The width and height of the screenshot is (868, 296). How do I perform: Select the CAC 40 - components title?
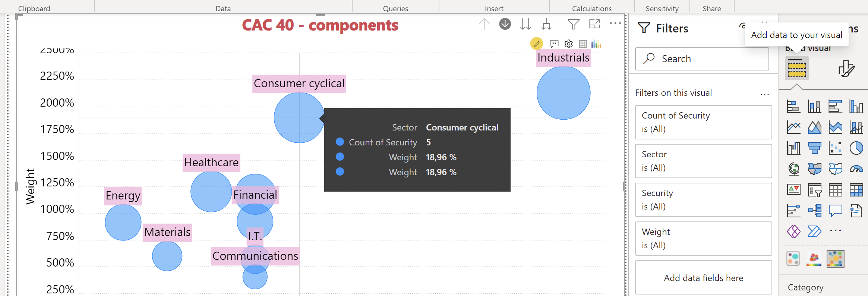click(320, 25)
